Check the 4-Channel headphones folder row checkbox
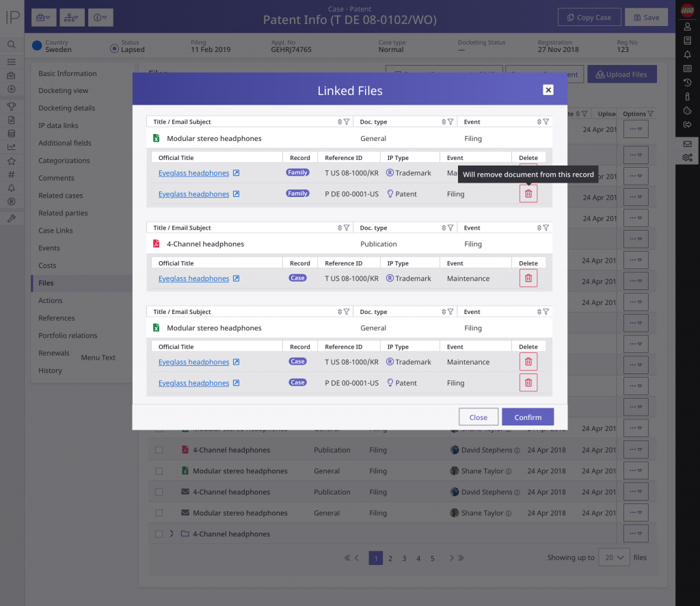Image resolution: width=700 pixels, height=606 pixels. (x=159, y=534)
